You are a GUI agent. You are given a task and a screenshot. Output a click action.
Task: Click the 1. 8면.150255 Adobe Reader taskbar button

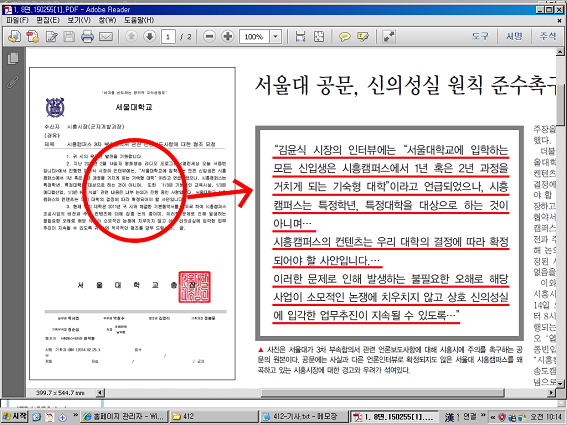pos(394,417)
